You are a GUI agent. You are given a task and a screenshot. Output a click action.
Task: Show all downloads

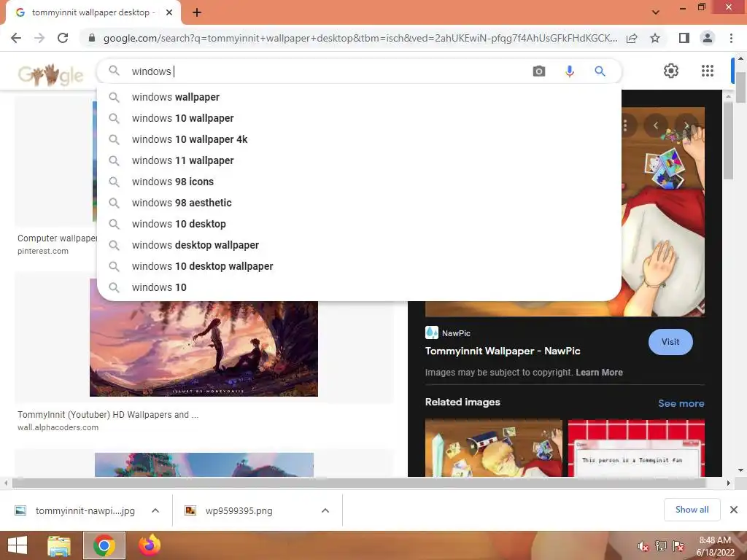(x=692, y=510)
